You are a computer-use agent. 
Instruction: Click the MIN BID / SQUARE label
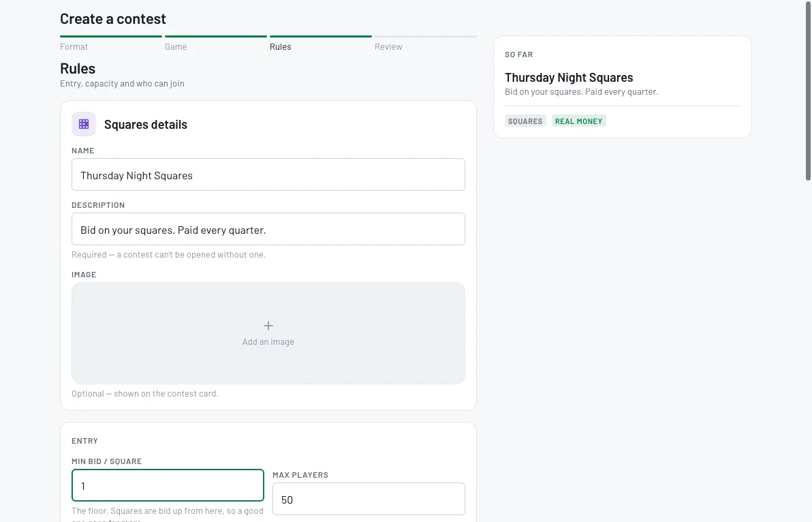(x=107, y=461)
